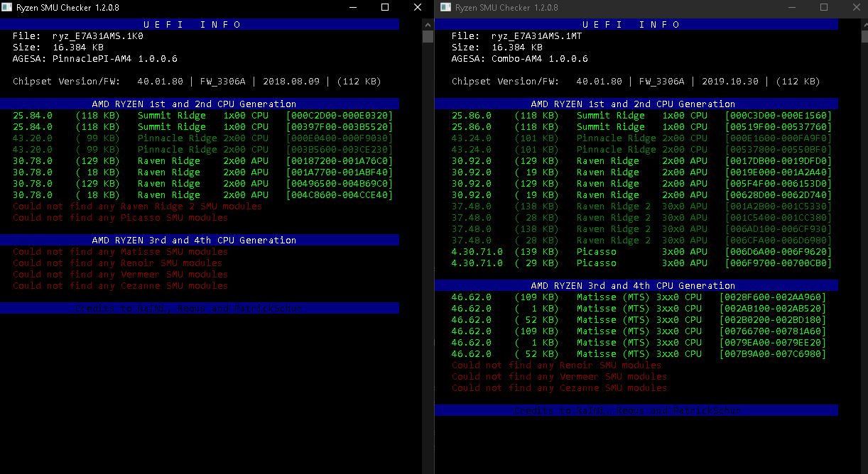
Task: Maximize the PinnaclePI-AM4 checker window
Action: coord(385,7)
